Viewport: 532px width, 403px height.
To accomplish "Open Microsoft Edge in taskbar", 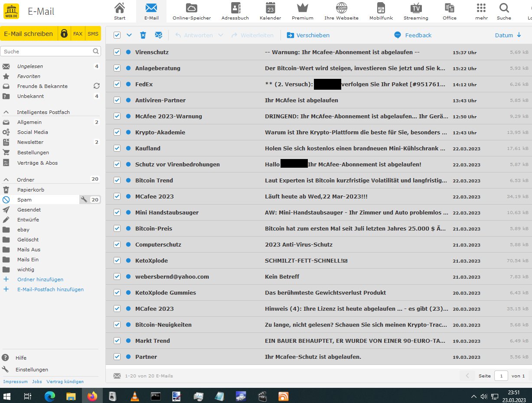I will (50, 396).
